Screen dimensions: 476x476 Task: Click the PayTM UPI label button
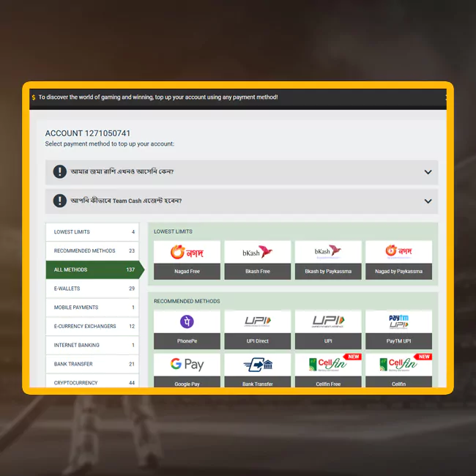point(398,341)
